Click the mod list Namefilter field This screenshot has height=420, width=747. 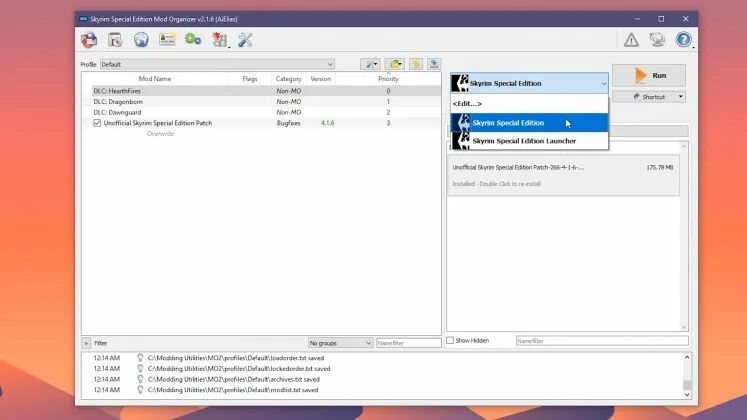408,343
